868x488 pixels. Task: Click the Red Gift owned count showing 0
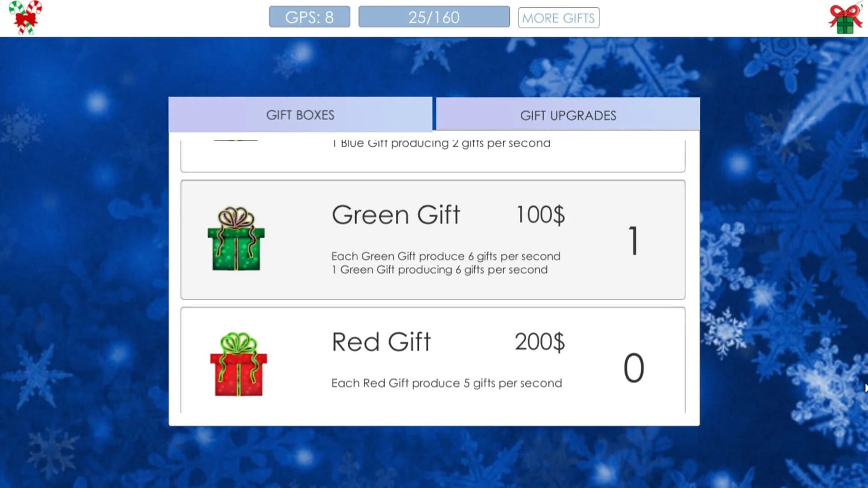(x=634, y=367)
